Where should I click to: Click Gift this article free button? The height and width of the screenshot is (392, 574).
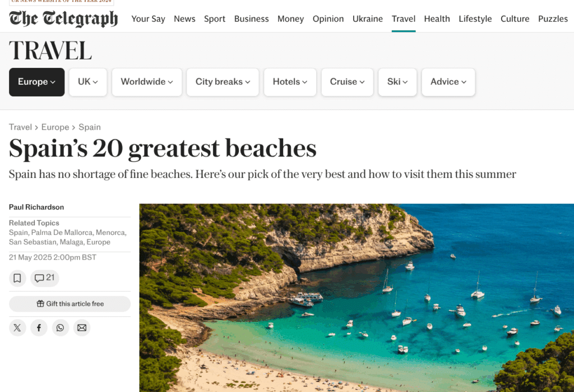click(x=70, y=304)
